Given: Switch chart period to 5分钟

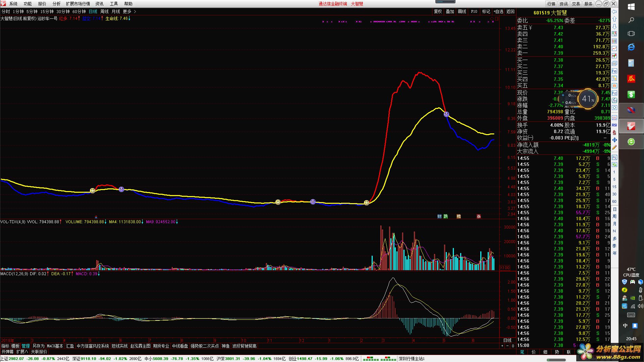Looking at the screenshot, I should [x=32, y=11].
